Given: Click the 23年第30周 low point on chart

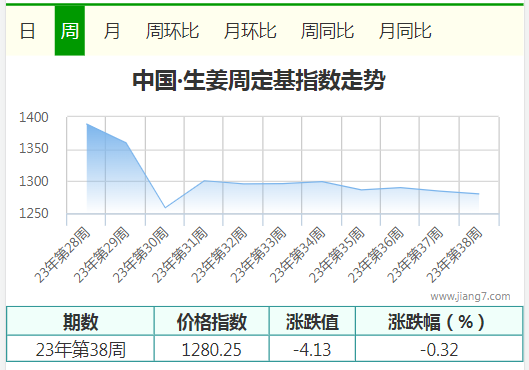Looking at the screenshot, I should coord(165,207).
